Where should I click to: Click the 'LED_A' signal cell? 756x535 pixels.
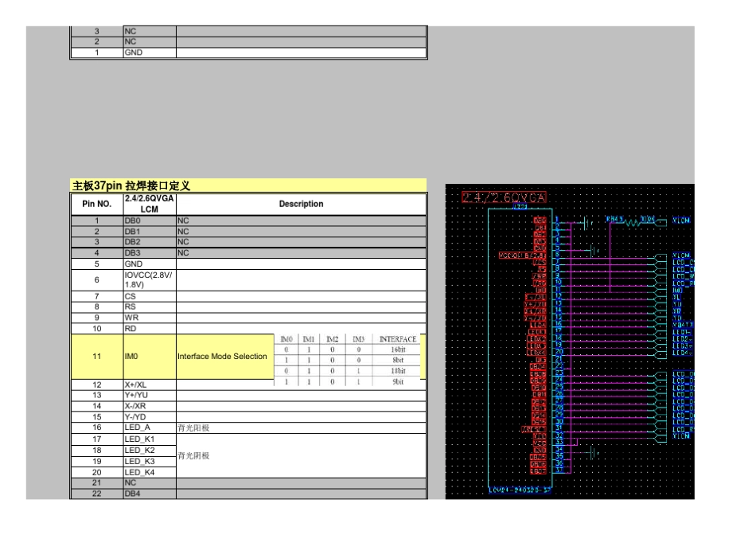[150, 428]
